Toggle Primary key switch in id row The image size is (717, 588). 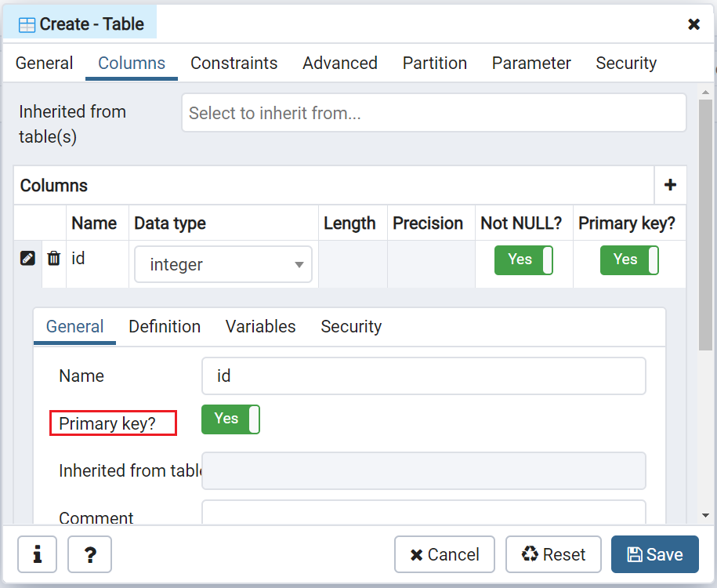click(x=629, y=260)
